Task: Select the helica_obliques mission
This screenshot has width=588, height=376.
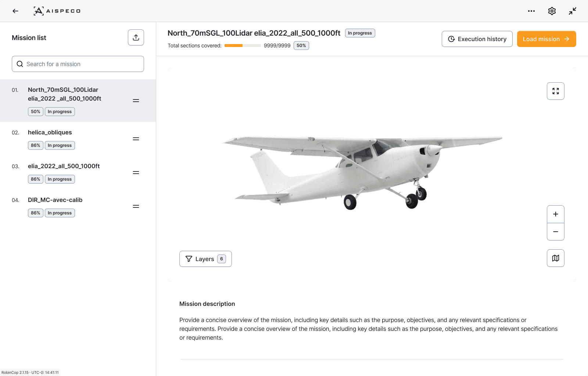Action: (x=78, y=139)
